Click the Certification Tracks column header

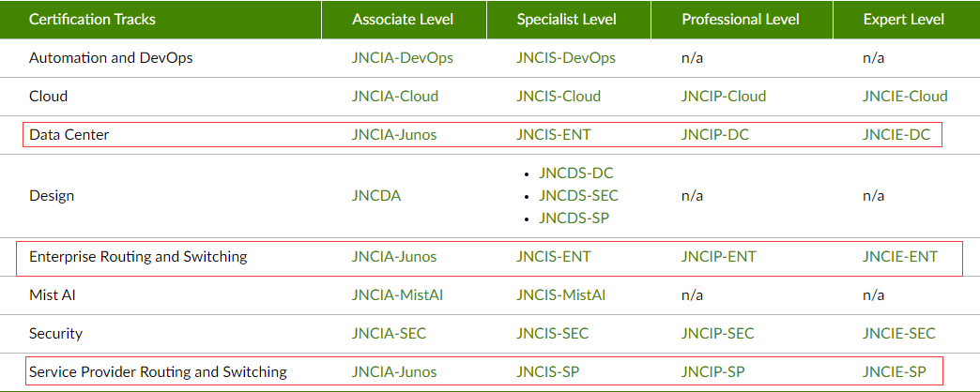tap(93, 20)
